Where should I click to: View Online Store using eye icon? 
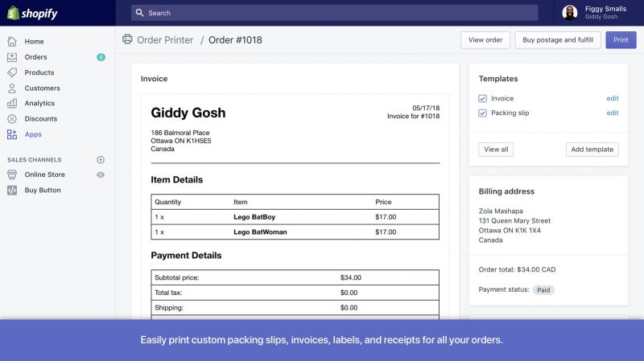point(101,174)
